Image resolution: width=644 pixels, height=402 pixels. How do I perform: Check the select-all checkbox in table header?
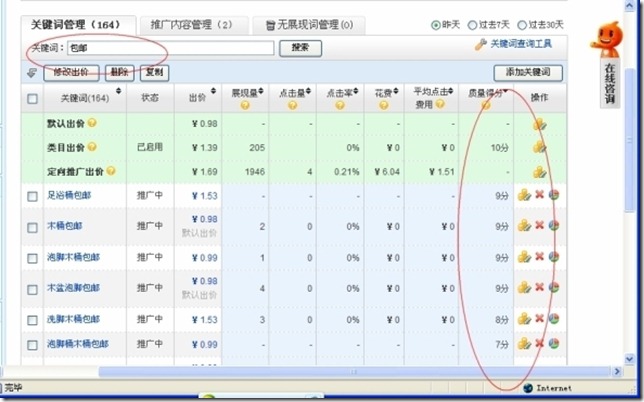(33, 99)
